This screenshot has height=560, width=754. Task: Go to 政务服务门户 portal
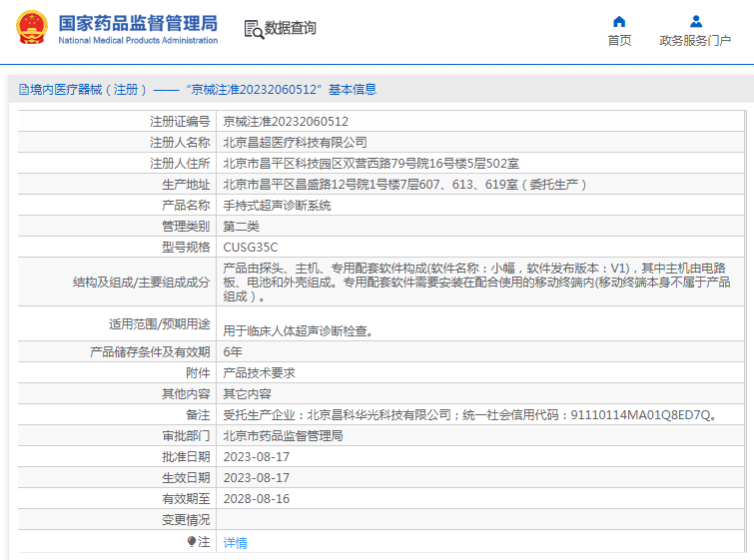pyautogui.click(x=695, y=41)
